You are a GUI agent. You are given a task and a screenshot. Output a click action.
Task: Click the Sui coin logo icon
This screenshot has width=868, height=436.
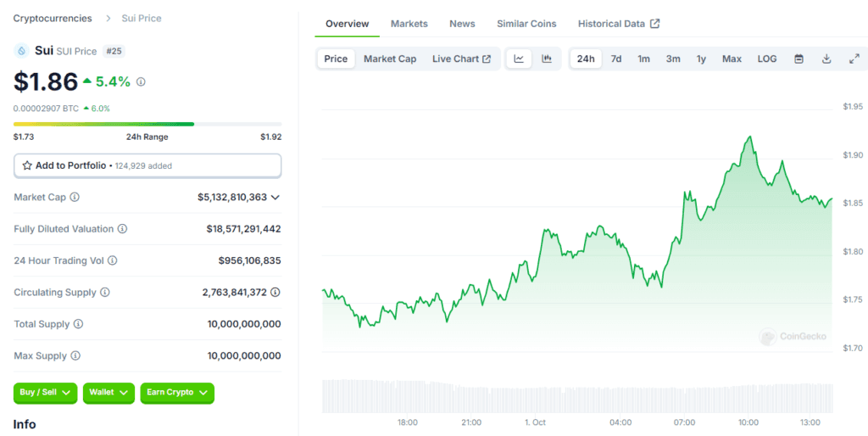pos(21,51)
